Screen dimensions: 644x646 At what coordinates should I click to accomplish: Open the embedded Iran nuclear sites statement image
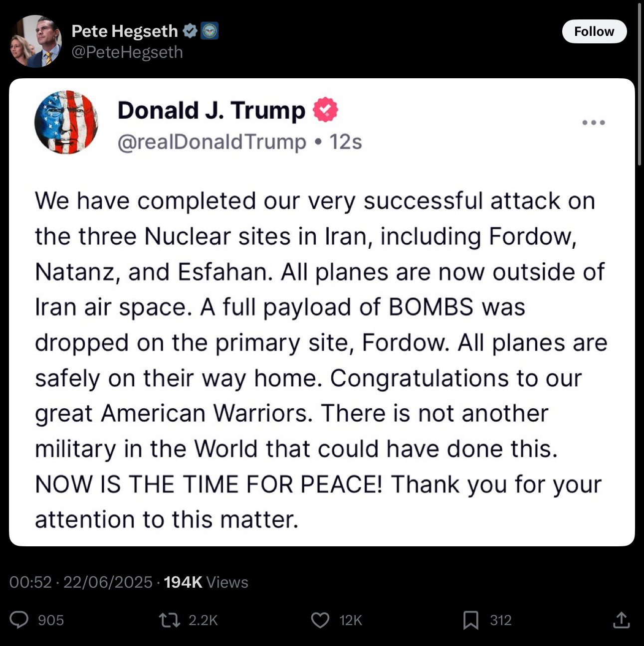pyautogui.click(x=322, y=312)
